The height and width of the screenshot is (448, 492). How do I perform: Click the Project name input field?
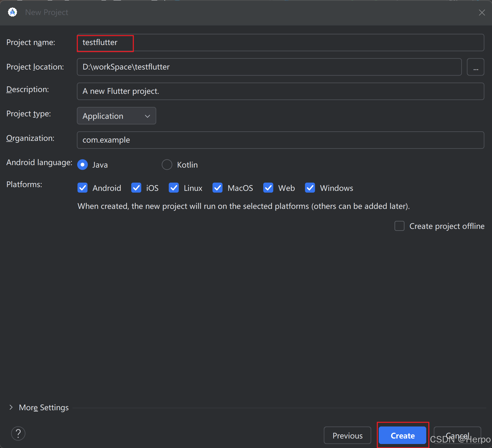pyautogui.click(x=280, y=43)
